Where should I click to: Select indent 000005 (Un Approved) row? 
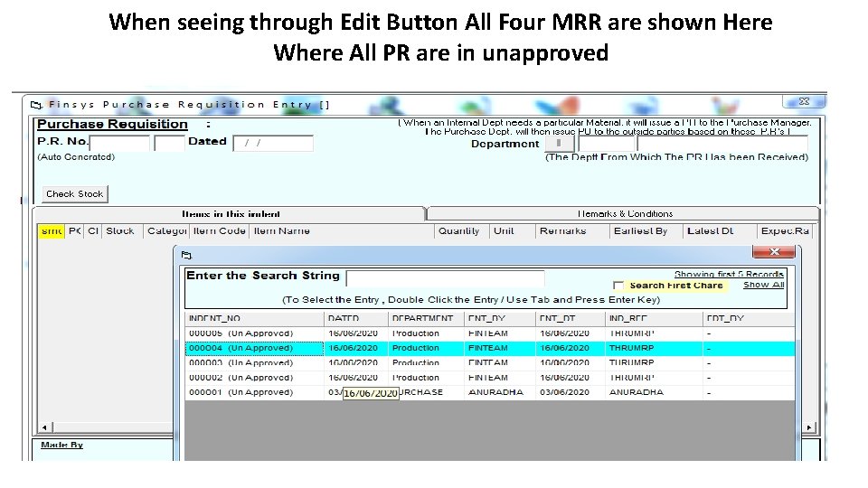pyautogui.click(x=490, y=333)
